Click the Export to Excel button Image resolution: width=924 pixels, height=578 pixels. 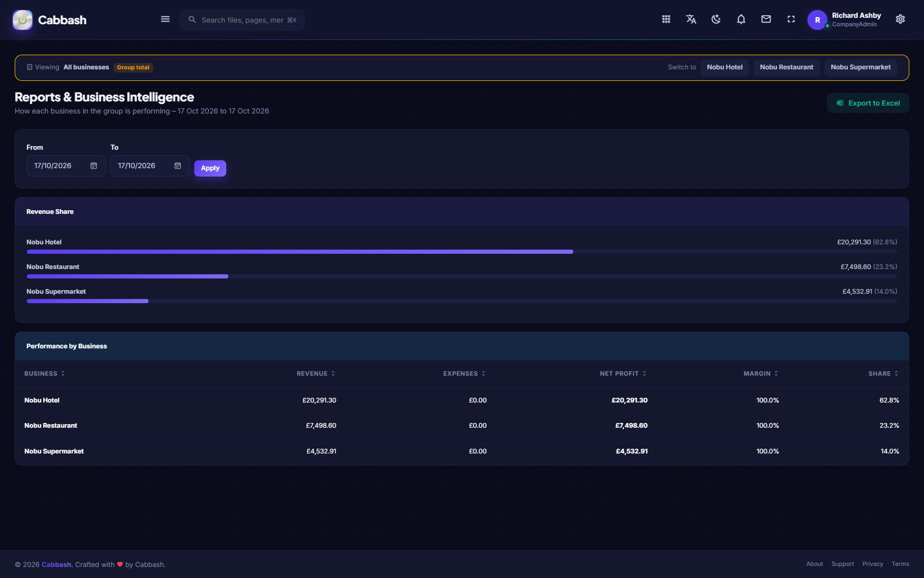coord(868,103)
